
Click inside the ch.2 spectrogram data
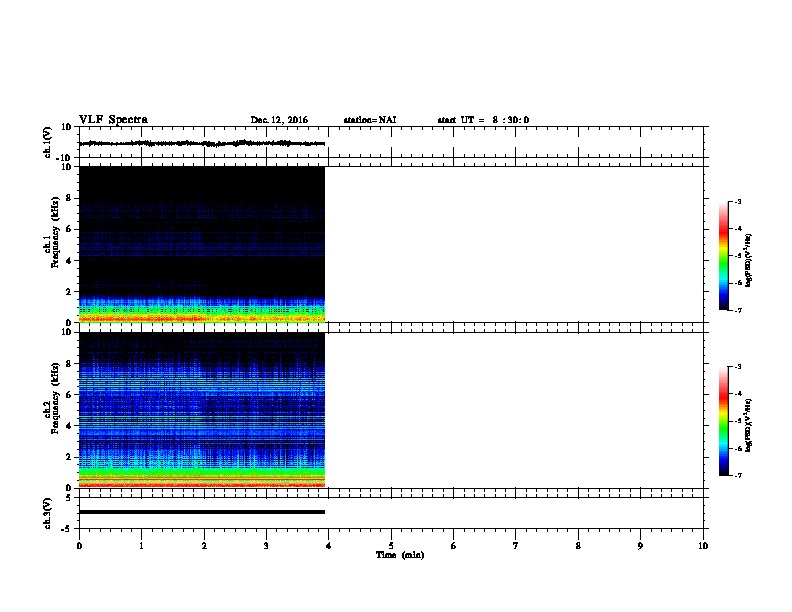pos(202,410)
